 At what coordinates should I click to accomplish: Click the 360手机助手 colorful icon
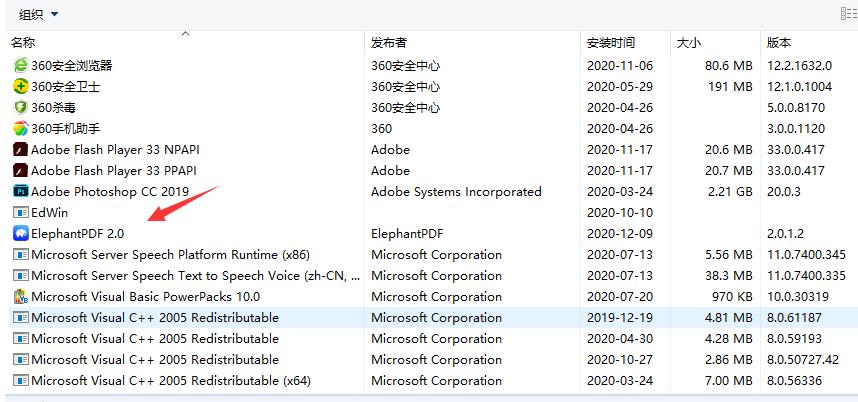(x=20, y=128)
